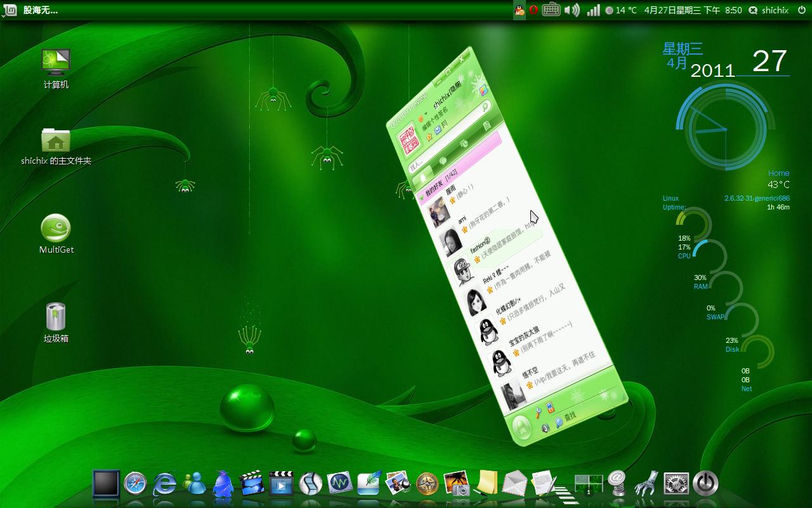
Task: Open the yellow sticky notes dock icon
Action: (486, 483)
